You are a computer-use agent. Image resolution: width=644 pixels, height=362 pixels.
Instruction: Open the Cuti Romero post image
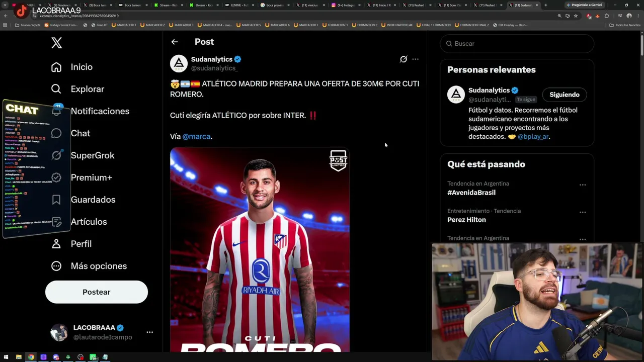coord(260,250)
